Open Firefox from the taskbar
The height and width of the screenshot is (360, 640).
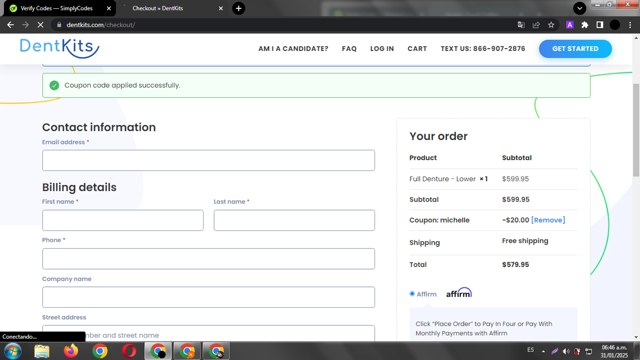[x=71, y=351]
